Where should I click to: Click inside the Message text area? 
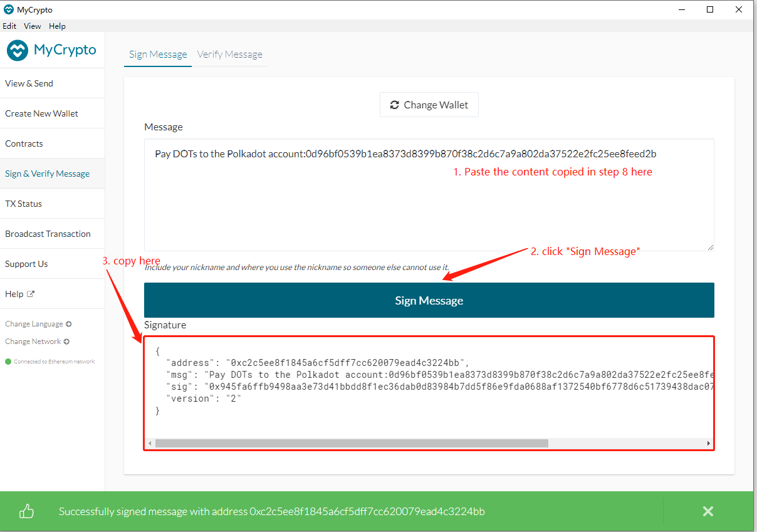click(x=429, y=207)
